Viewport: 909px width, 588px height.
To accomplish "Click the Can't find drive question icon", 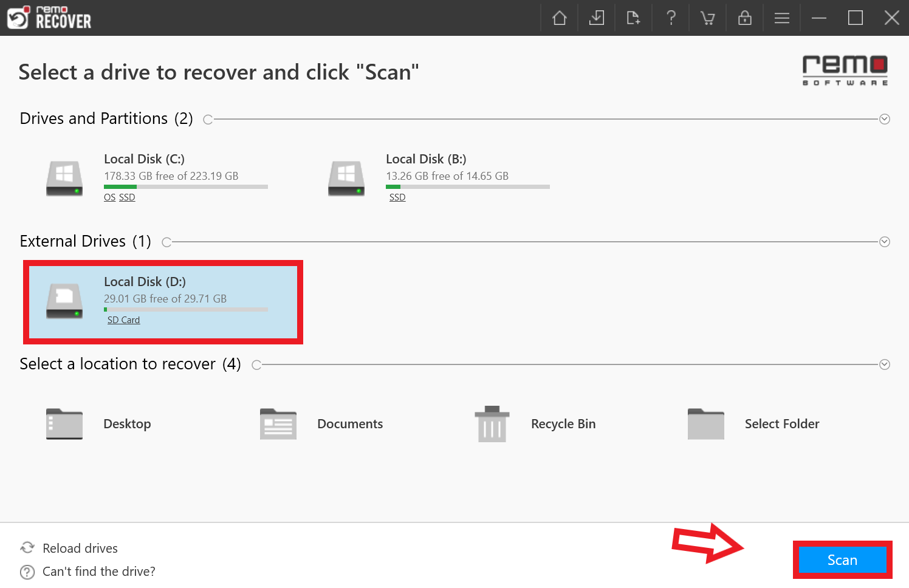I will (27, 572).
